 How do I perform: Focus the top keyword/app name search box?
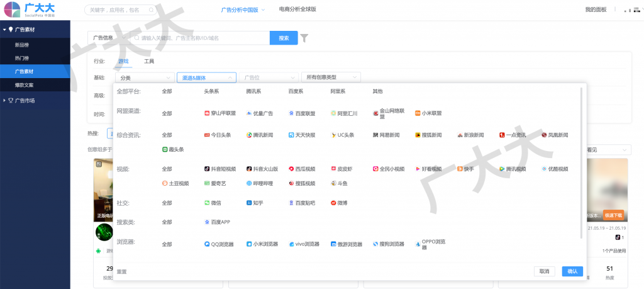tap(121, 10)
